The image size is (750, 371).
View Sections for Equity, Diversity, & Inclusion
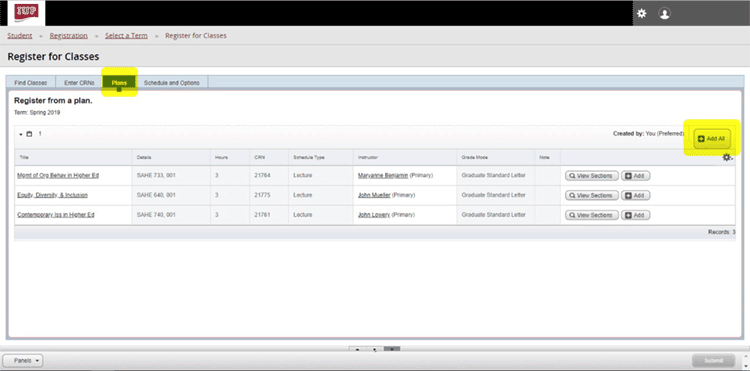592,196
